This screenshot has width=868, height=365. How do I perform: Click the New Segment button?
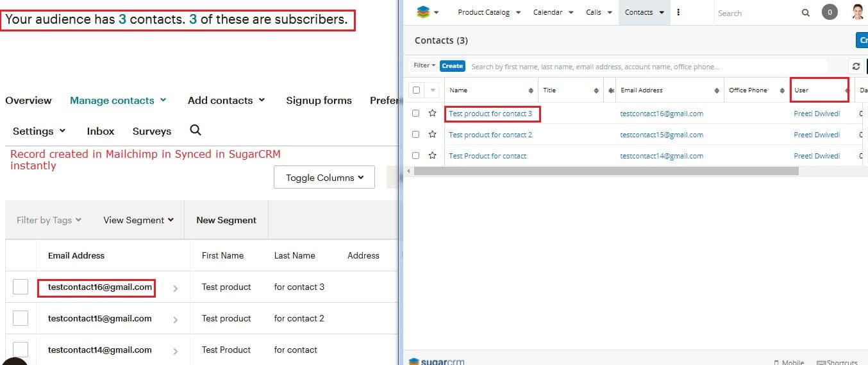tap(226, 220)
